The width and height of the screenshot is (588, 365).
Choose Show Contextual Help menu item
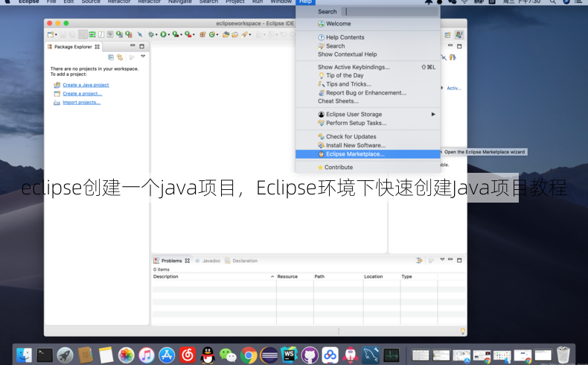pyautogui.click(x=368, y=54)
